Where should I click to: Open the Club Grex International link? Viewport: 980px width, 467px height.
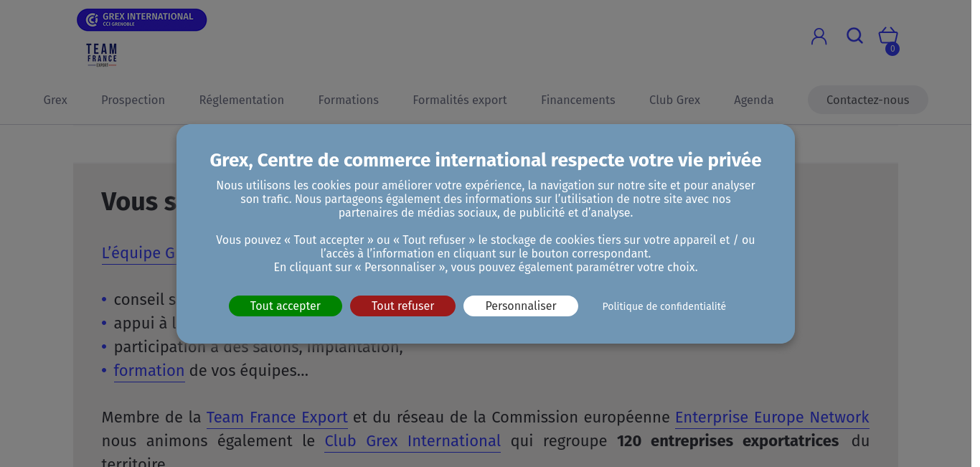(413, 440)
